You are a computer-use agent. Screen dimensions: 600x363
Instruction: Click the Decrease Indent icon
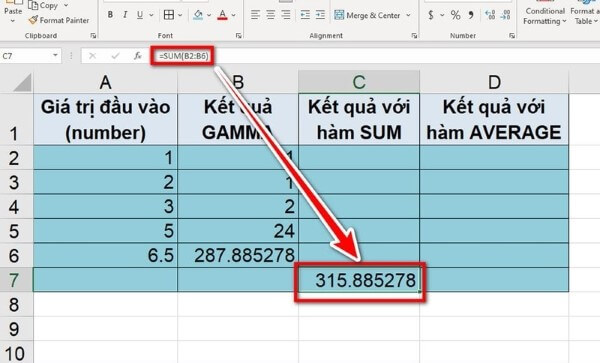tap(305, 15)
